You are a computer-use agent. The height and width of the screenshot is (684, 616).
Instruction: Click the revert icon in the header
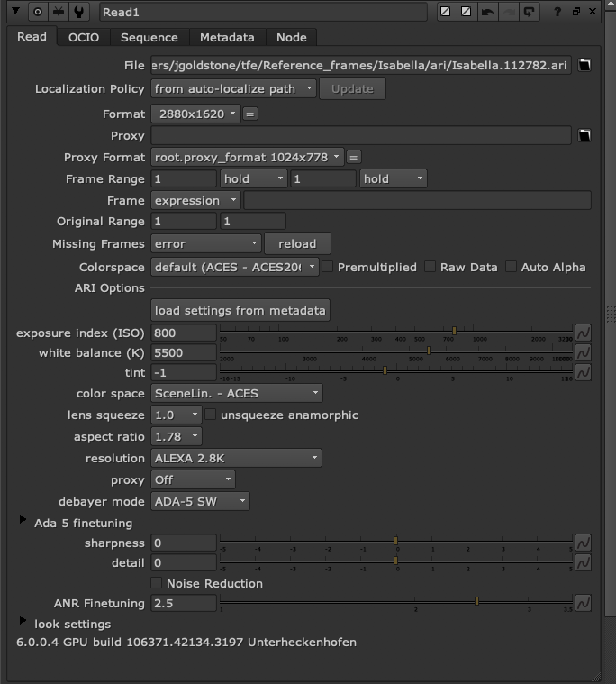pyautogui.click(x=529, y=12)
